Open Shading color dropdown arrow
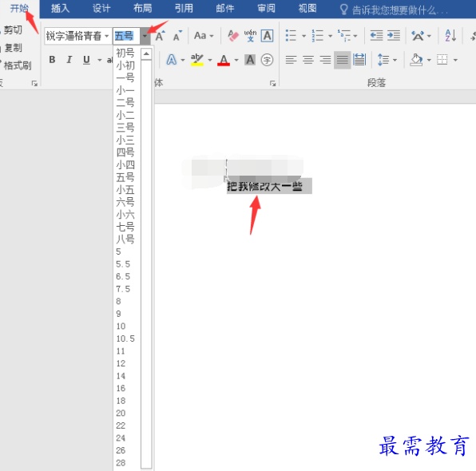This screenshot has width=476, height=471. click(x=429, y=60)
